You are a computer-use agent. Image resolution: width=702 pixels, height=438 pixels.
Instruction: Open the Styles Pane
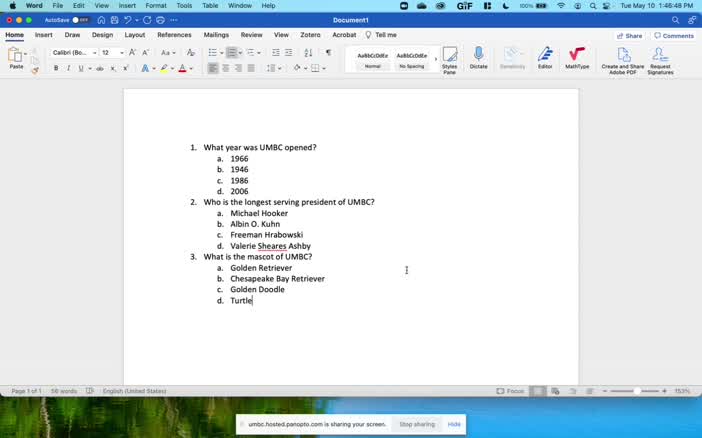449,60
